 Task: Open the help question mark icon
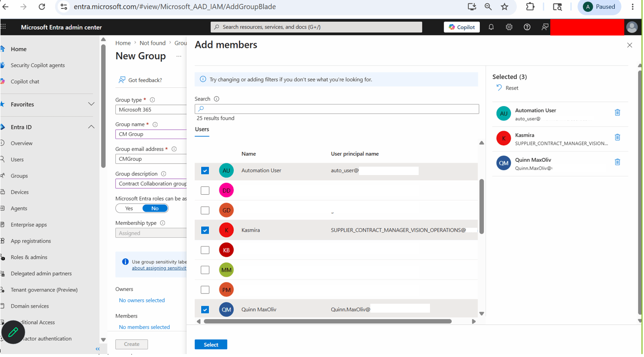point(527,27)
